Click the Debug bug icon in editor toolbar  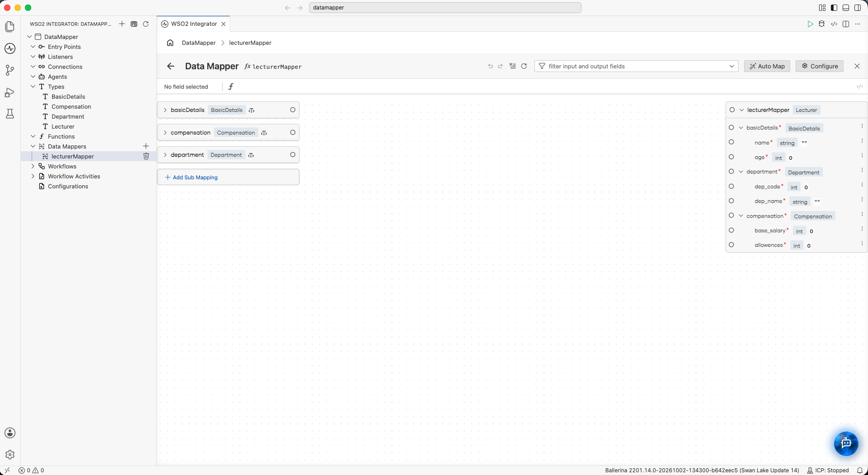click(822, 24)
